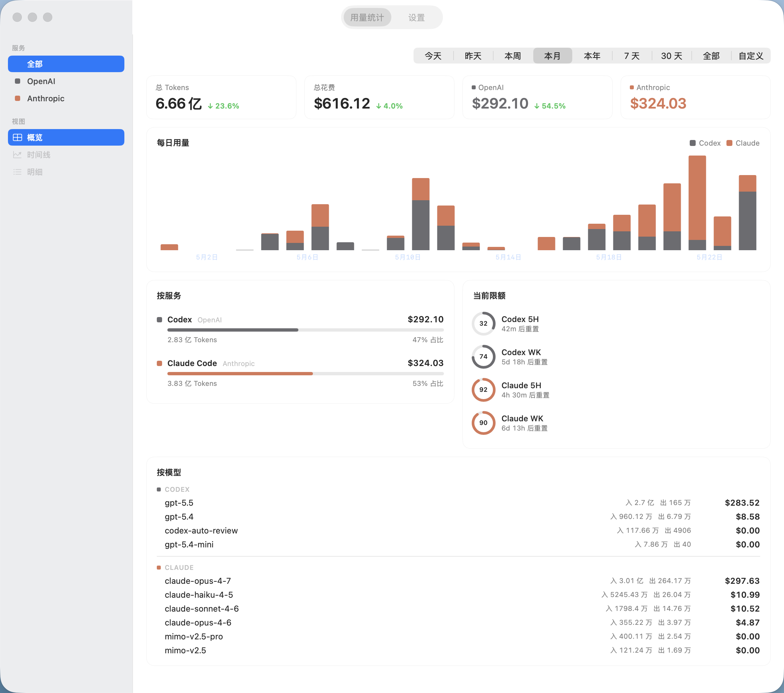This screenshot has width=784, height=693.
Task: Click the Claude Code Anthropic row title
Action: (211, 363)
